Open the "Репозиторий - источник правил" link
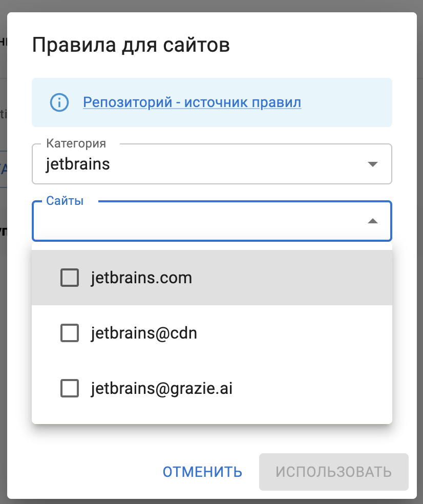 click(192, 102)
